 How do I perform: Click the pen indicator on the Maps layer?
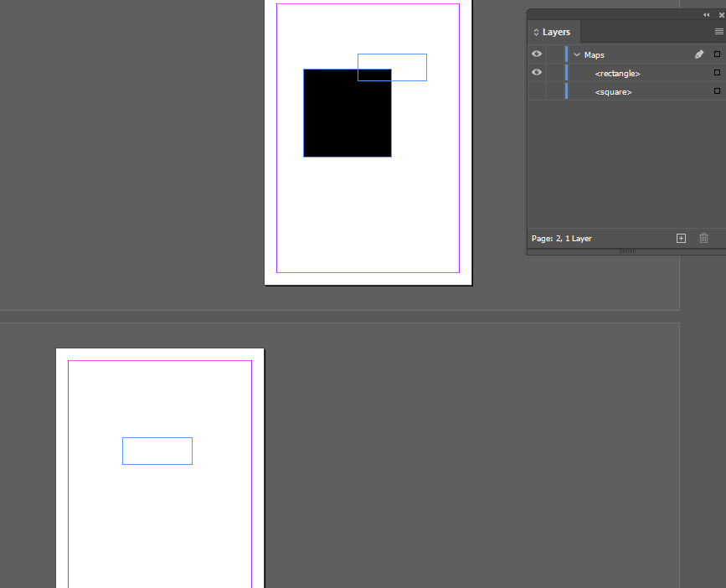click(698, 54)
